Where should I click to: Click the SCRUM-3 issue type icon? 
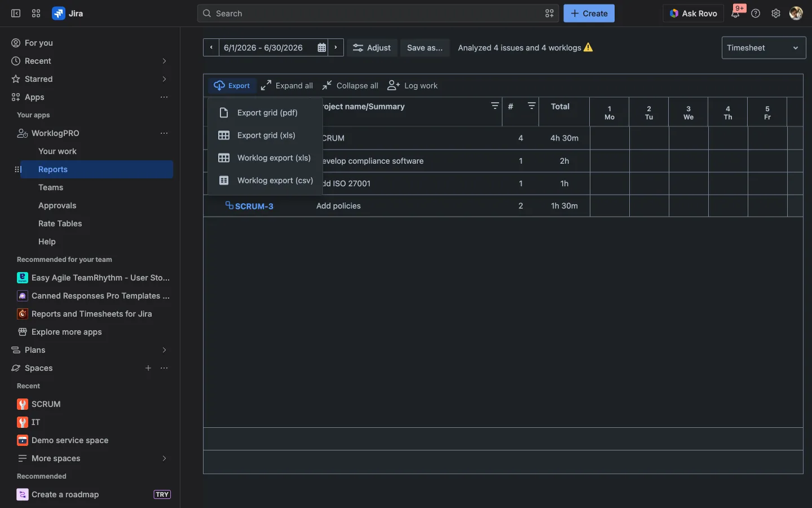[229, 205]
